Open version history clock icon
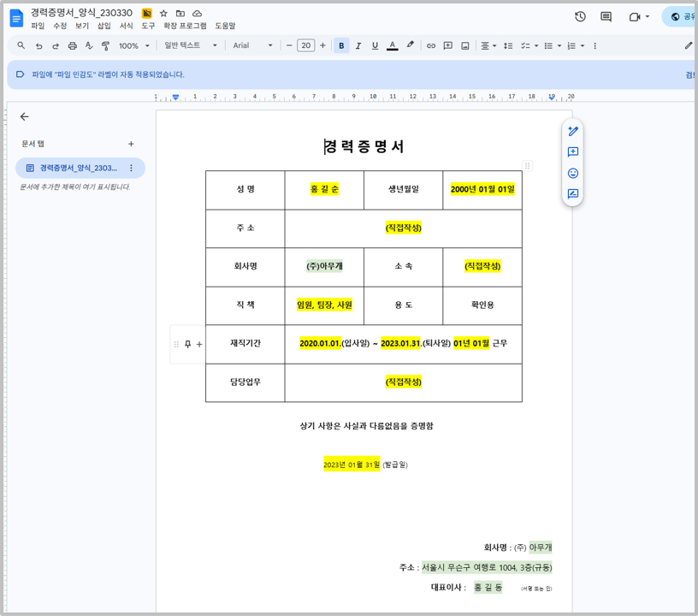 coord(580,17)
